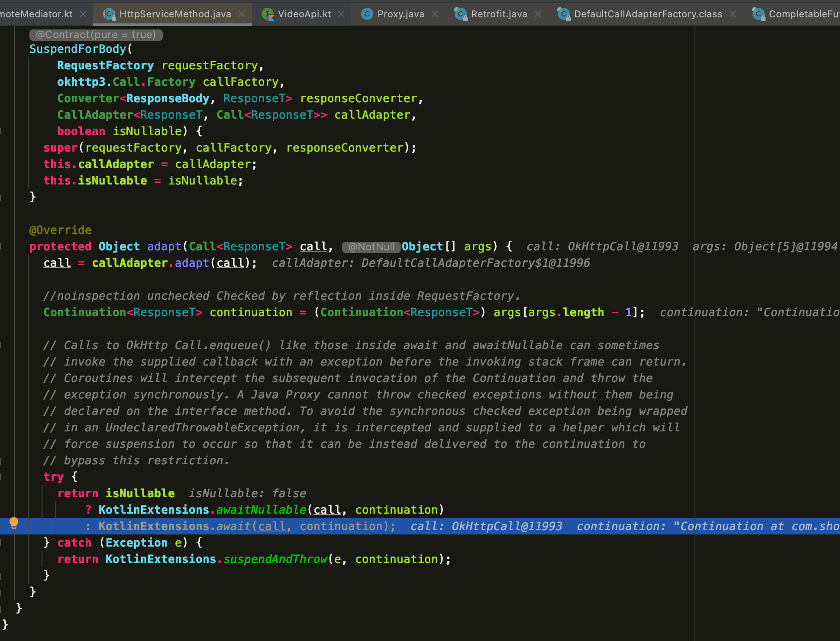Image resolution: width=840 pixels, height=641 pixels.
Task: Click the class icon on CompletableFuture tab
Action: pyautogui.click(x=758, y=14)
